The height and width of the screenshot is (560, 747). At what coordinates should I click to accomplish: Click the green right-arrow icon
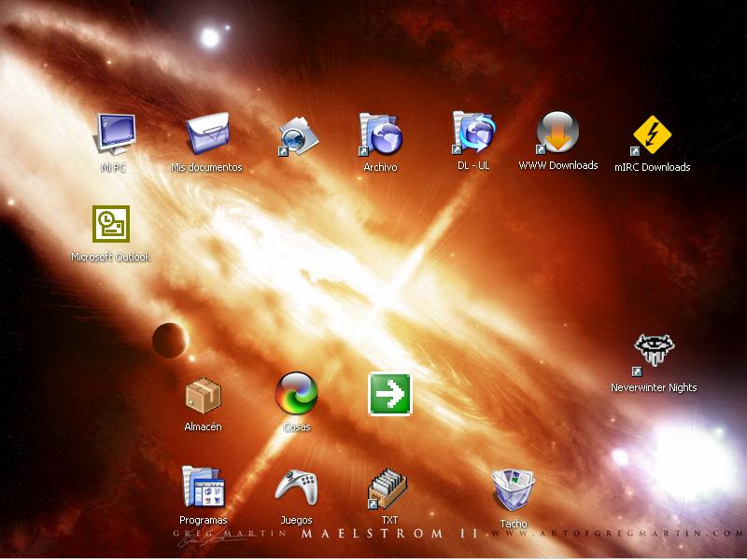tap(389, 394)
